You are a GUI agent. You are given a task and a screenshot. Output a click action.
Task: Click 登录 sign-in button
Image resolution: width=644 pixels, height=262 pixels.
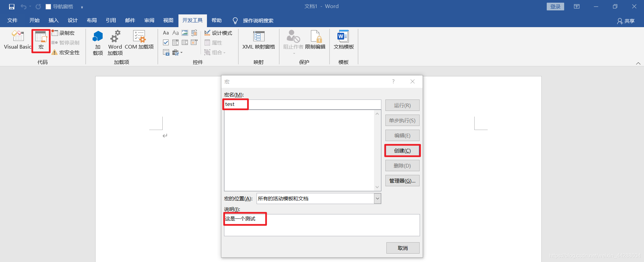click(x=555, y=6)
